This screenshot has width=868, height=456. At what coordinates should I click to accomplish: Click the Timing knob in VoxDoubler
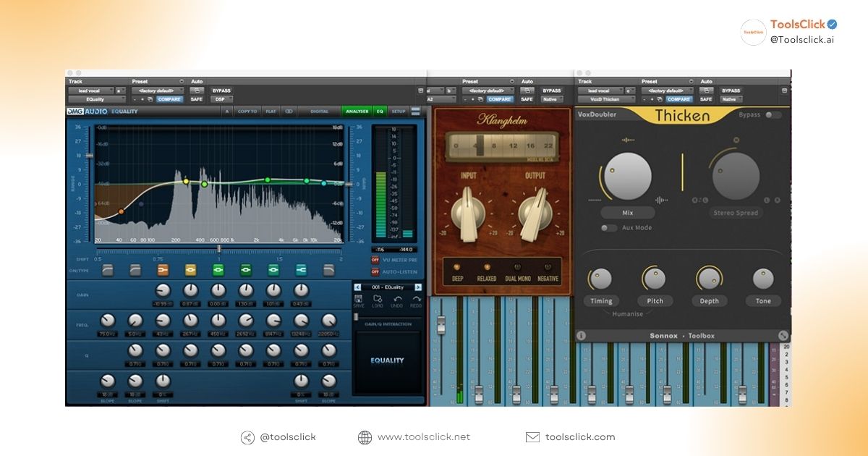pos(600,279)
